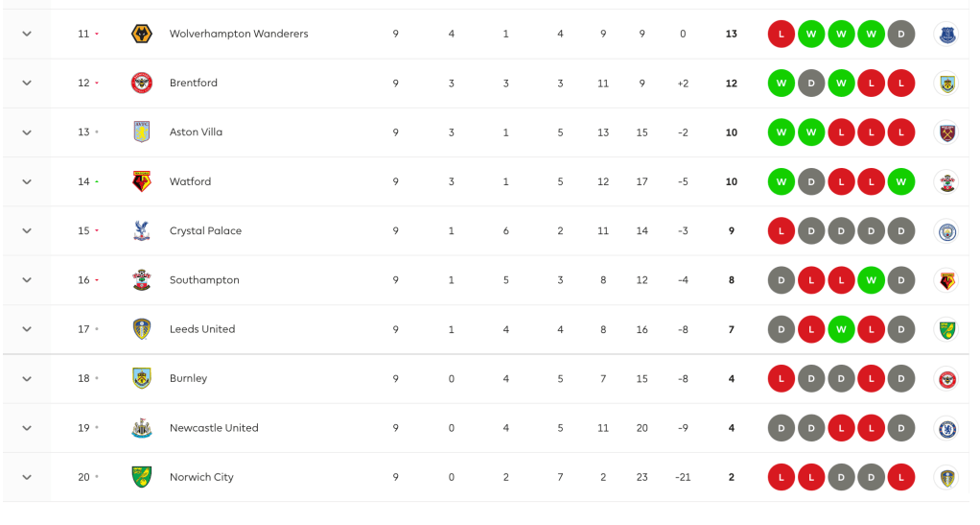Open the Newcastle United team link
Viewport: 980px width, 525px height.
[214, 428]
